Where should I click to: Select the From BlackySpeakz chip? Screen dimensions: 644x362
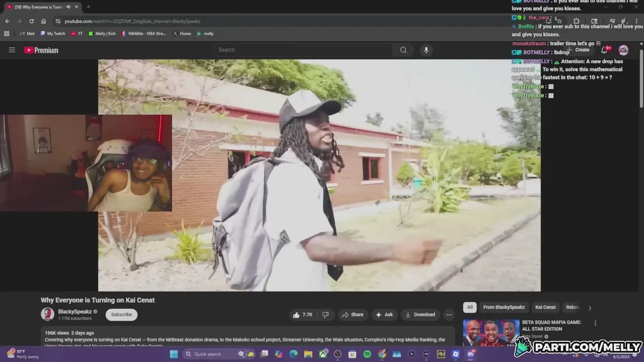(x=504, y=307)
